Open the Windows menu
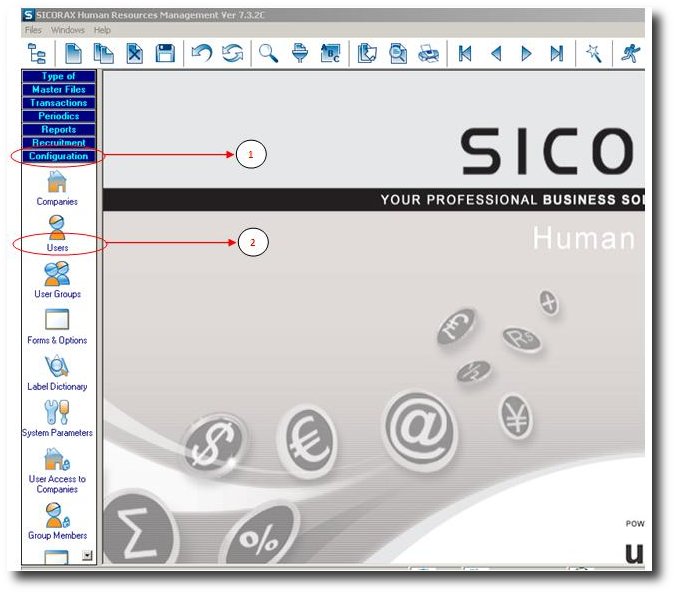This screenshot has height=594, width=675. [68, 30]
